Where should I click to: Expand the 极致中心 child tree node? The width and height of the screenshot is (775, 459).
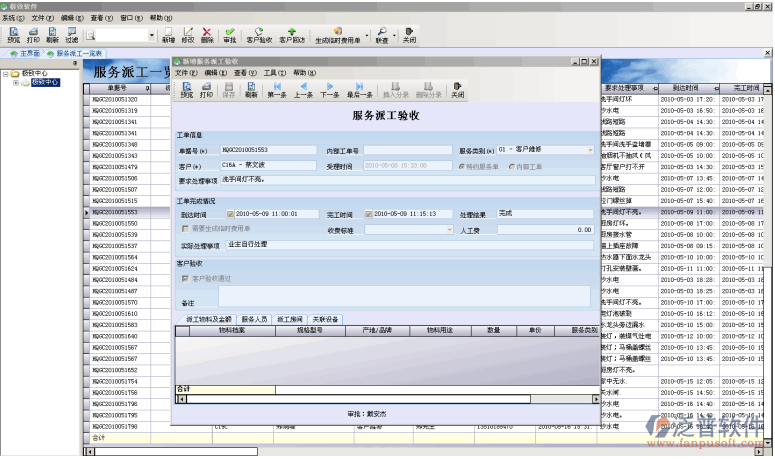click(x=15, y=83)
